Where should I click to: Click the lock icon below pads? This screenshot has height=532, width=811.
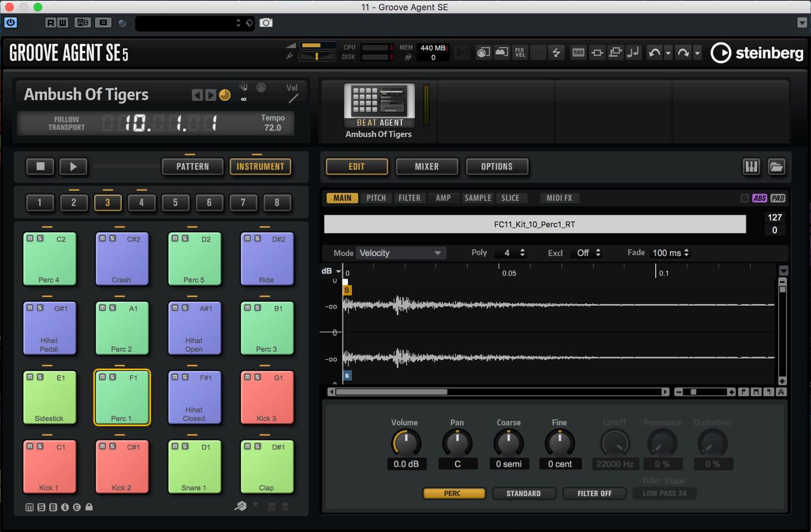(89, 507)
